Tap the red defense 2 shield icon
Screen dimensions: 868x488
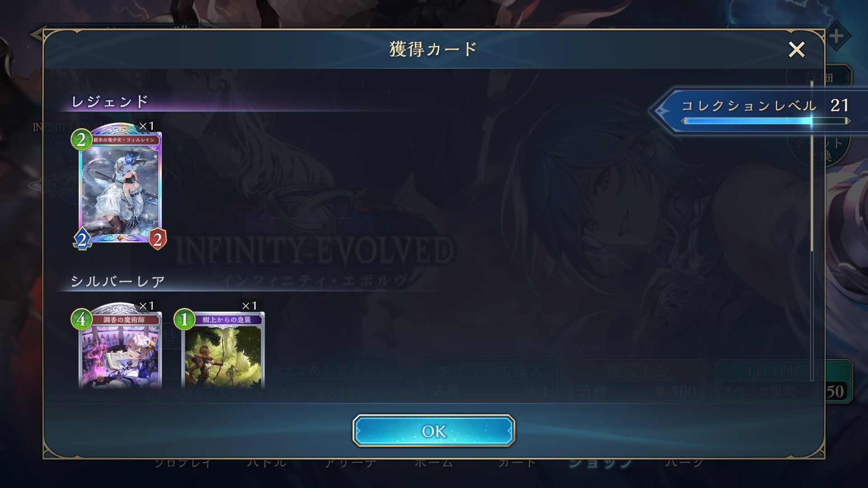(x=157, y=239)
